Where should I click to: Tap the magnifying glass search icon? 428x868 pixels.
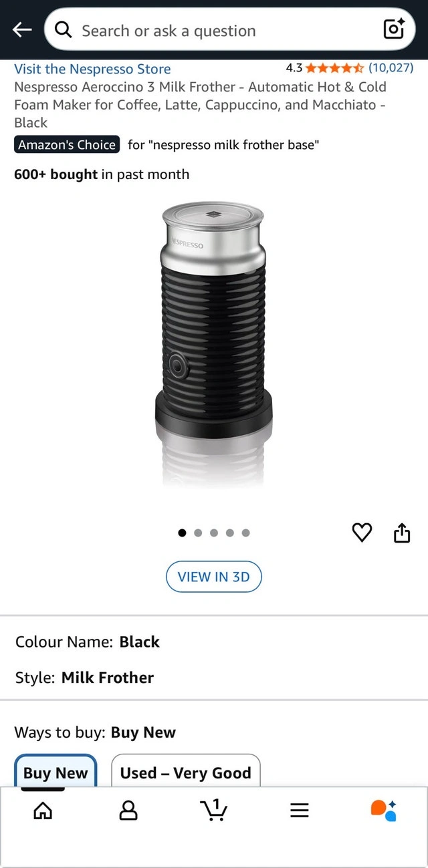click(x=64, y=30)
